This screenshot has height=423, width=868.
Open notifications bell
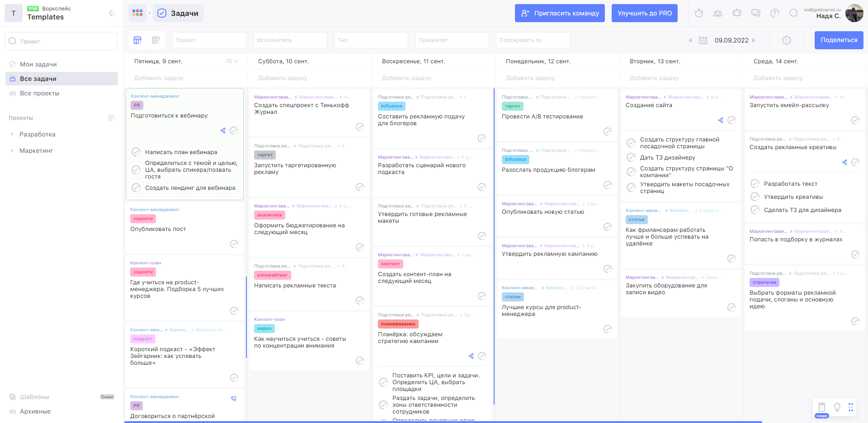[737, 13]
